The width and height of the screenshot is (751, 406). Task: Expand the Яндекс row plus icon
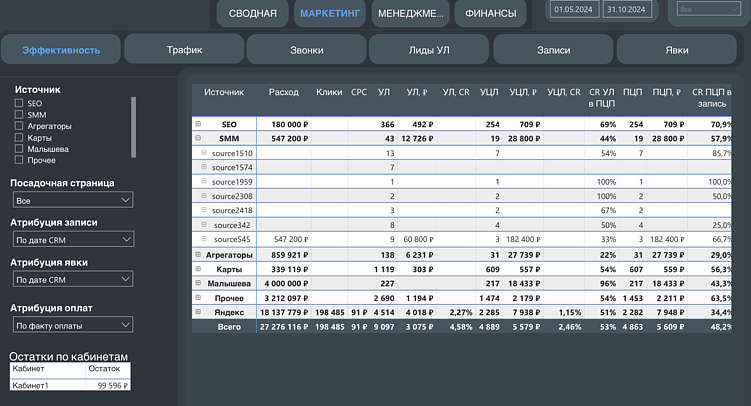[198, 312]
